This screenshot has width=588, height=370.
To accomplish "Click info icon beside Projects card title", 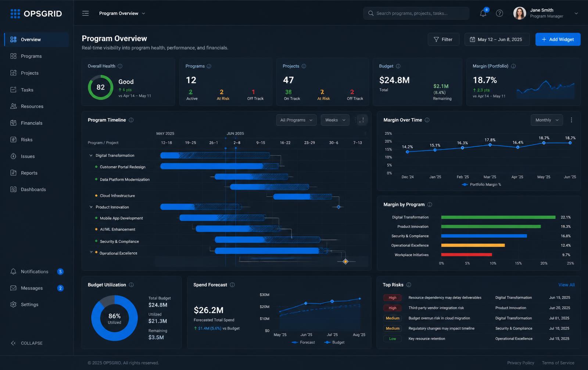I will [x=304, y=66].
